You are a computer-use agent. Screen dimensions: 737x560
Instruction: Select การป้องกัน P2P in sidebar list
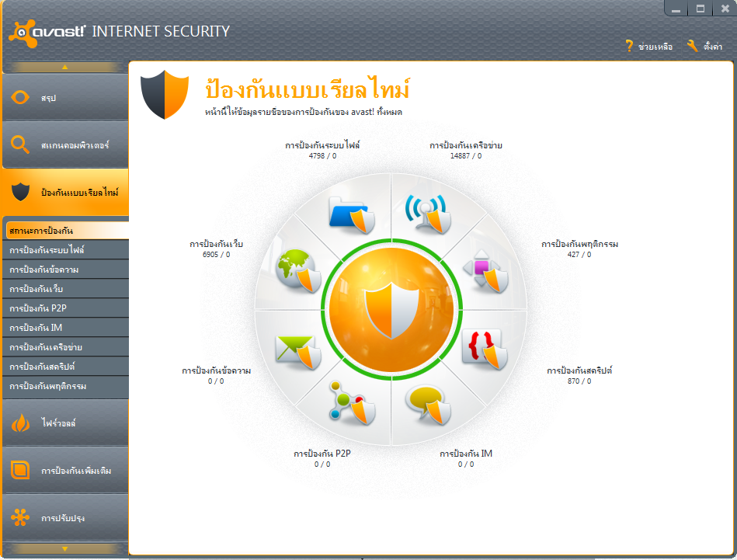tap(65, 308)
